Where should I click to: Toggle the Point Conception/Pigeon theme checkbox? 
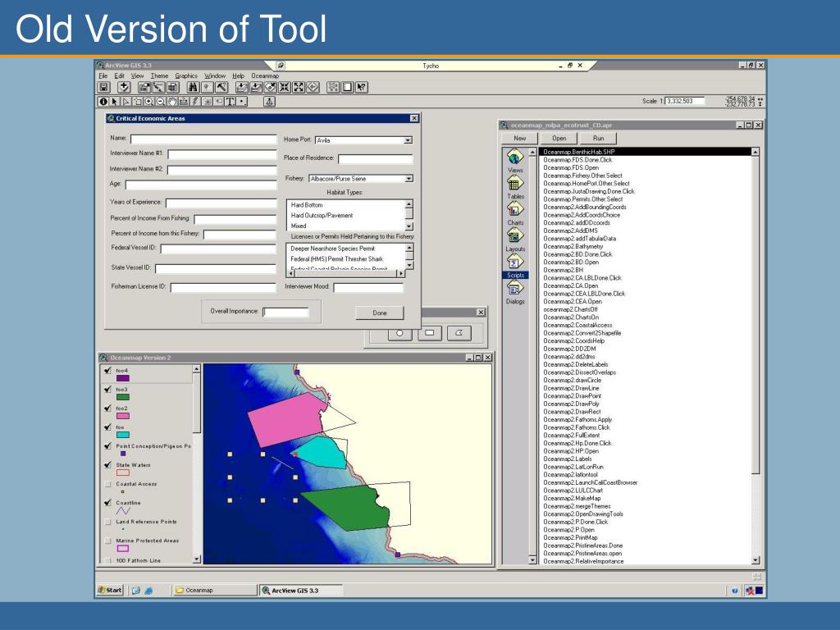pos(107,445)
